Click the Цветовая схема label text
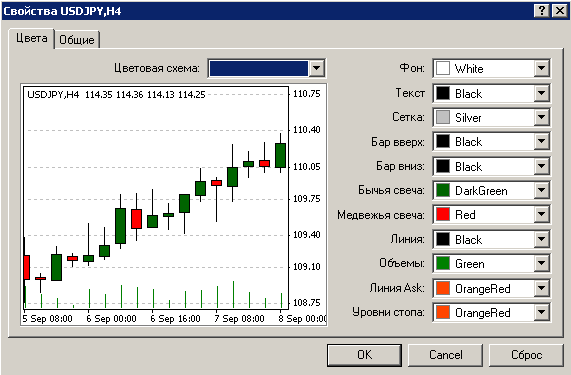 coord(157,68)
